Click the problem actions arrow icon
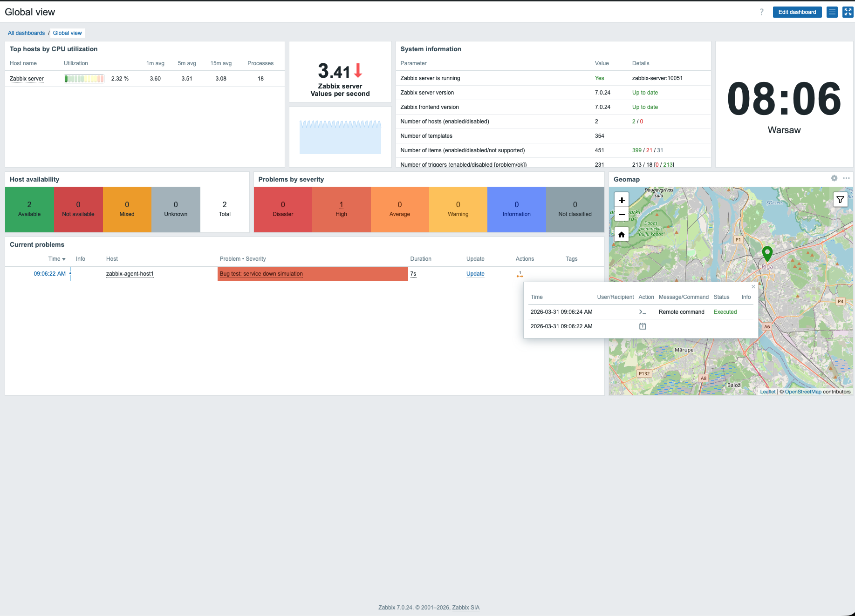Image resolution: width=855 pixels, height=616 pixels. click(520, 275)
